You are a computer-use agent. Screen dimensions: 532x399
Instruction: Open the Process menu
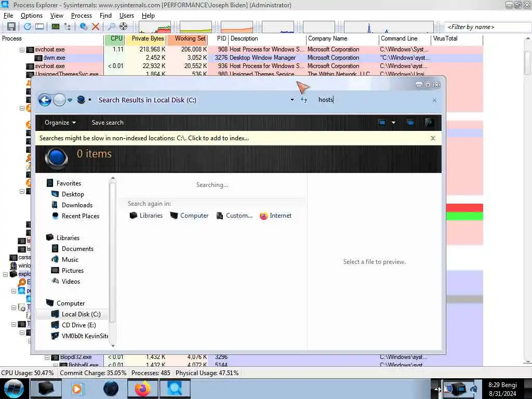(x=82, y=16)
